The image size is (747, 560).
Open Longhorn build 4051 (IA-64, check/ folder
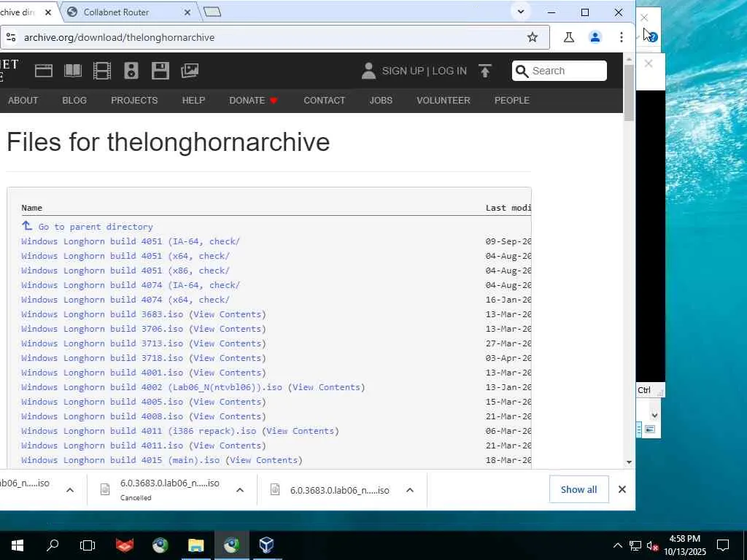pos(131,241)
